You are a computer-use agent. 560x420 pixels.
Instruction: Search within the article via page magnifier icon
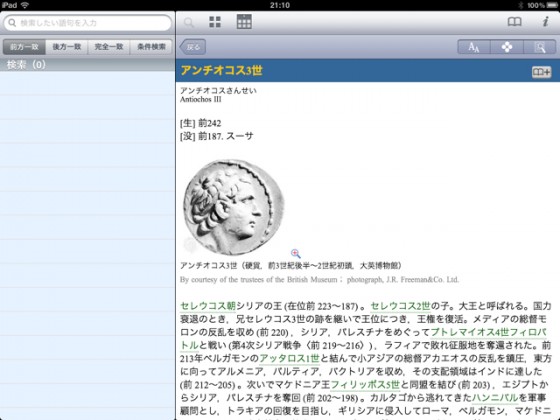pyautogui.click(x=540, y=47)
